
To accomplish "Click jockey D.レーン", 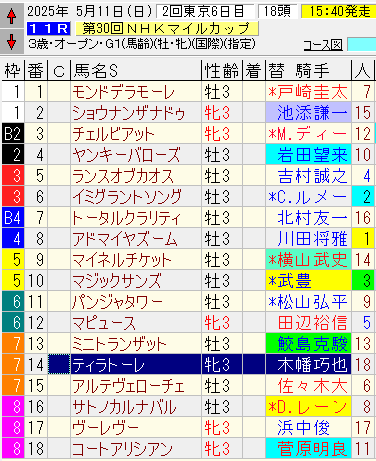I will 308,407.
